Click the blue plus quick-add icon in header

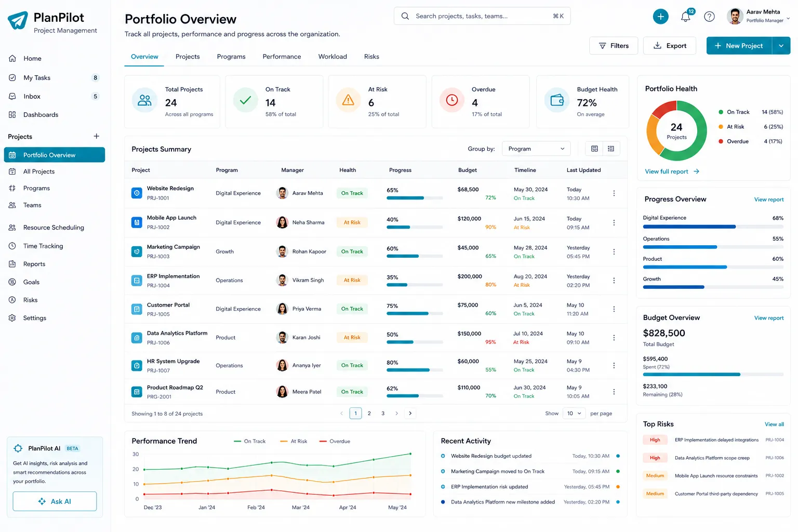[x=660, y=17]
